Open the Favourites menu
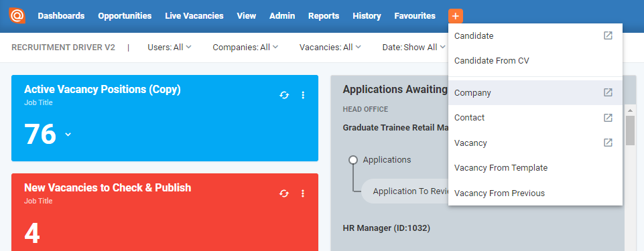 [415, 16]
